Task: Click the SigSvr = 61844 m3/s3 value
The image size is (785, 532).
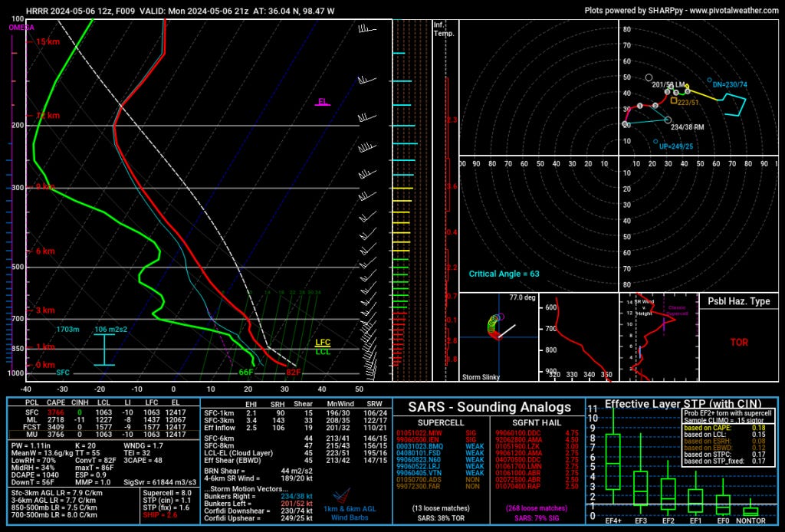Action: [x=160, y=482]
